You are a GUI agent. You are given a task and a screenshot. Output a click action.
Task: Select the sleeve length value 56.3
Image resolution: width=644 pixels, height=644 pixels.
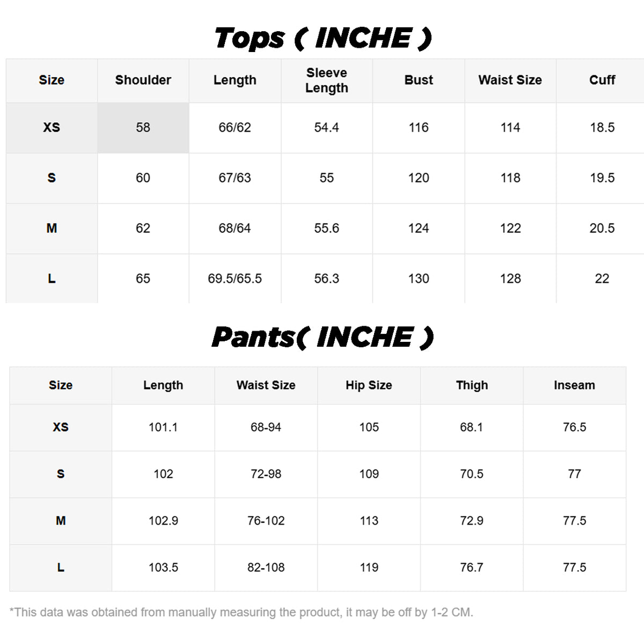point(326,279)
